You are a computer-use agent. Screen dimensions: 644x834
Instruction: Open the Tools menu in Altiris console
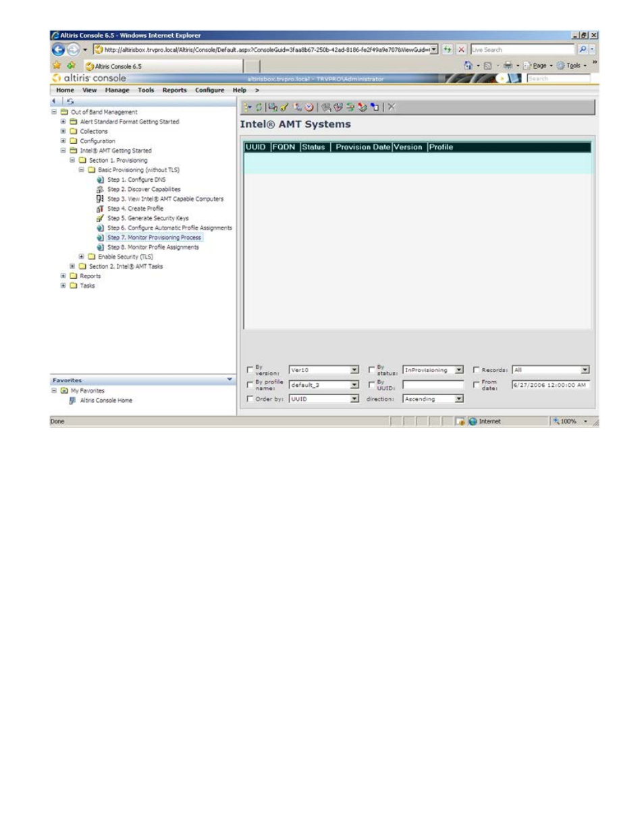146,90
